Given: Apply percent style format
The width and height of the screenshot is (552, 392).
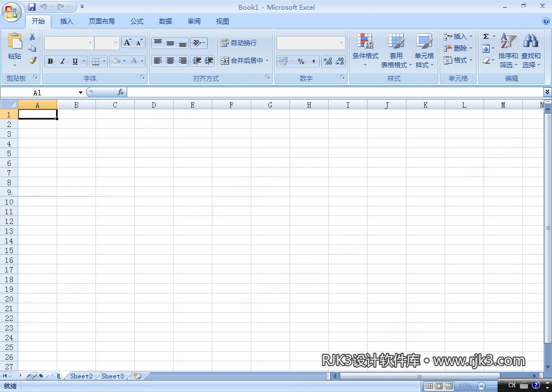Looking at the screenshot, I should pos(301,61).
